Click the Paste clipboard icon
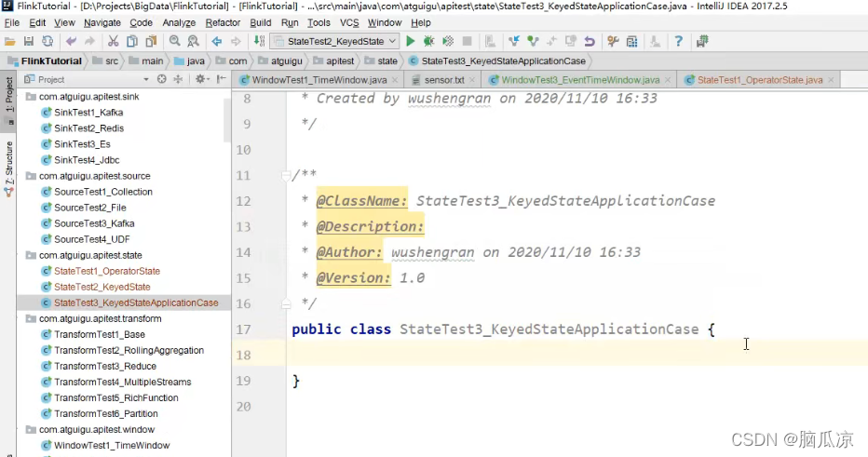Viewport: 868px width, 457px height. coord(151,42)
